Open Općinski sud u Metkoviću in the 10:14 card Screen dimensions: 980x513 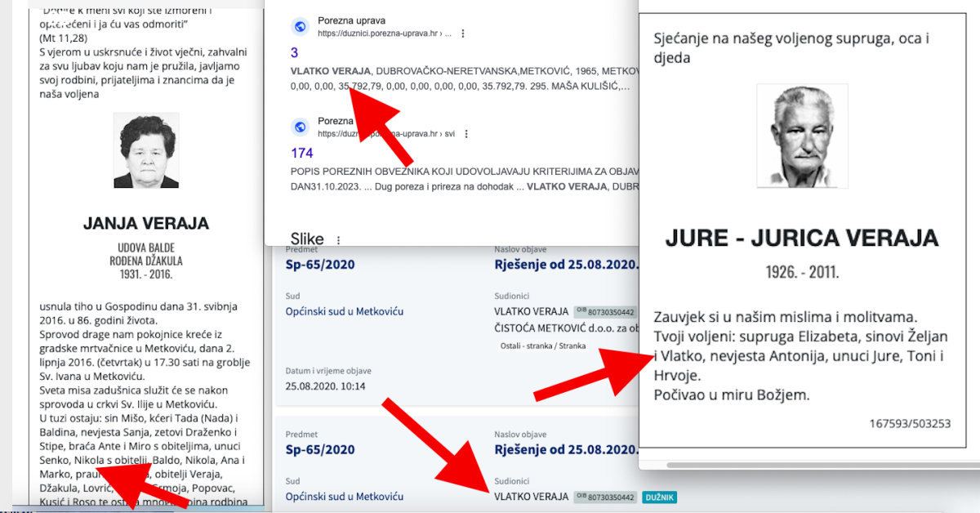pos(345,311)
